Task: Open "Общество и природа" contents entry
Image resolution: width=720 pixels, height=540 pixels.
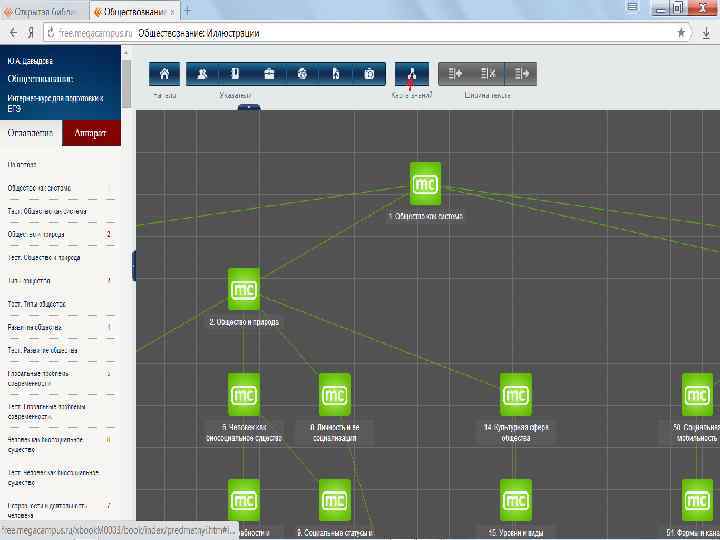Action: [x=36, y=234]
